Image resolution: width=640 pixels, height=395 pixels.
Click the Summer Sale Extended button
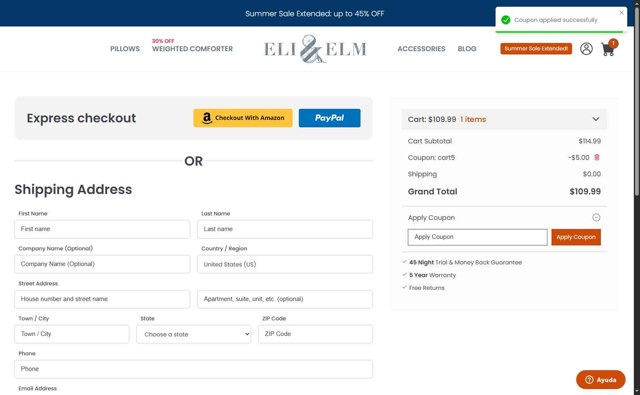(x=536, y=49)
